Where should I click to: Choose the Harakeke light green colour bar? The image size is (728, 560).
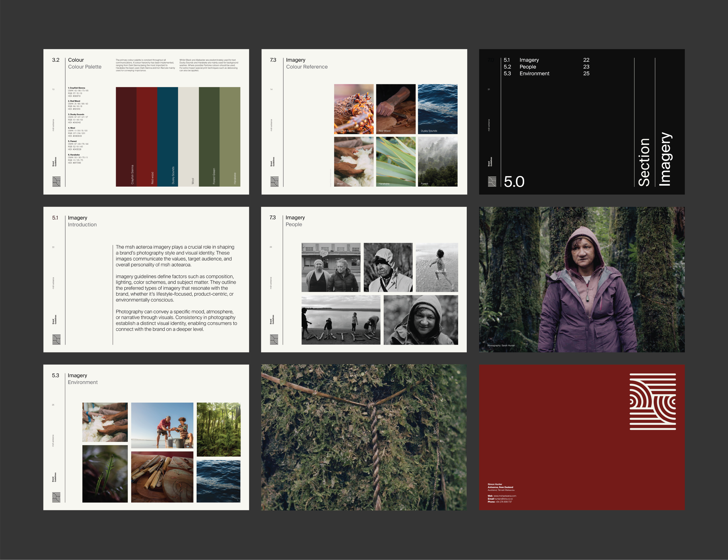pyautogui.click(x=230, y=137)
